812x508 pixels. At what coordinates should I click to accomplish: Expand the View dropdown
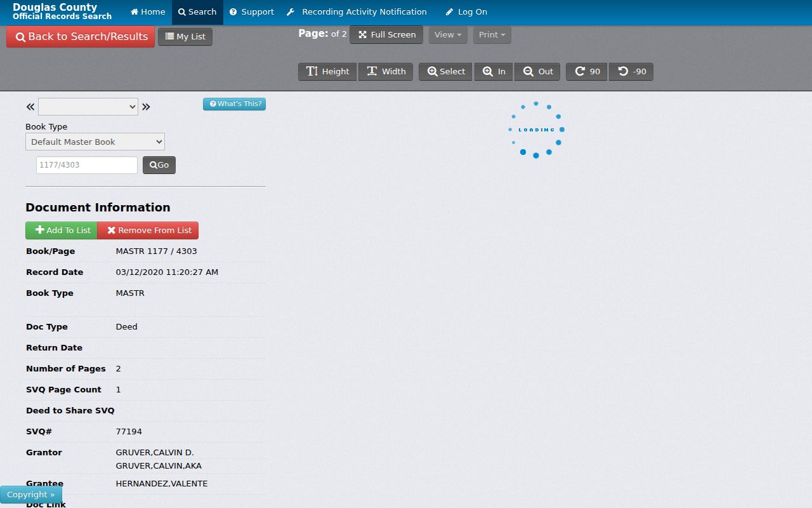[448, 35]
